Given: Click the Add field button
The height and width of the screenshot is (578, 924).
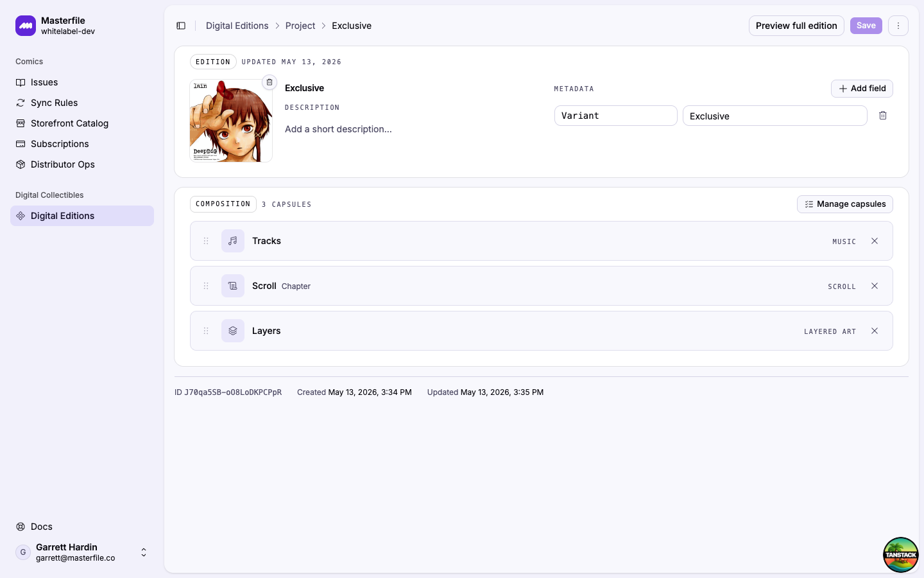Looking at the screenshot, I should [862, 89].
